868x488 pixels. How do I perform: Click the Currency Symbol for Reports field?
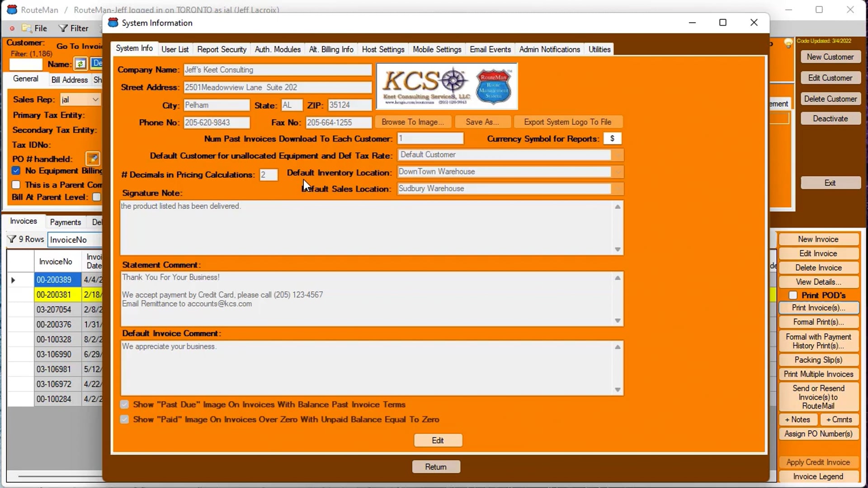pyautogui.click(x=612, y=139)
